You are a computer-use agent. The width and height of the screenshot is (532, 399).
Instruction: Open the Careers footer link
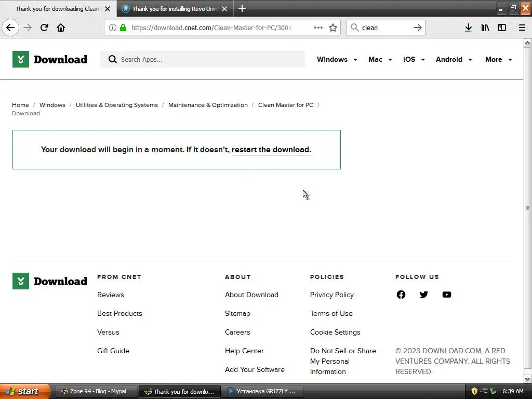click(237, 332)
